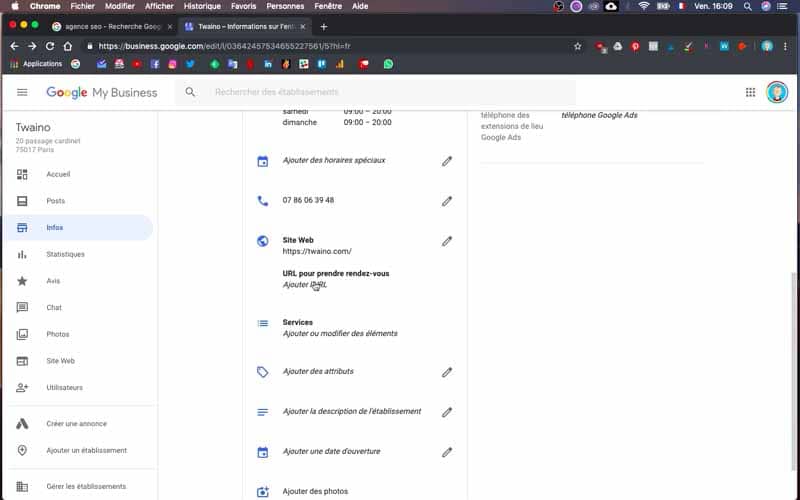Click the page vertical scrollbar

[794, 371]
